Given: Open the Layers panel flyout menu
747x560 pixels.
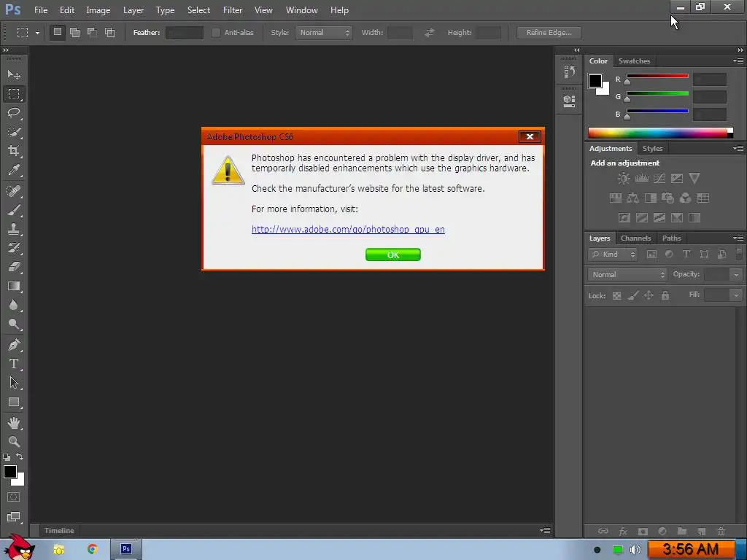Looking at the screenshot, I should click(x=738, y=238).
